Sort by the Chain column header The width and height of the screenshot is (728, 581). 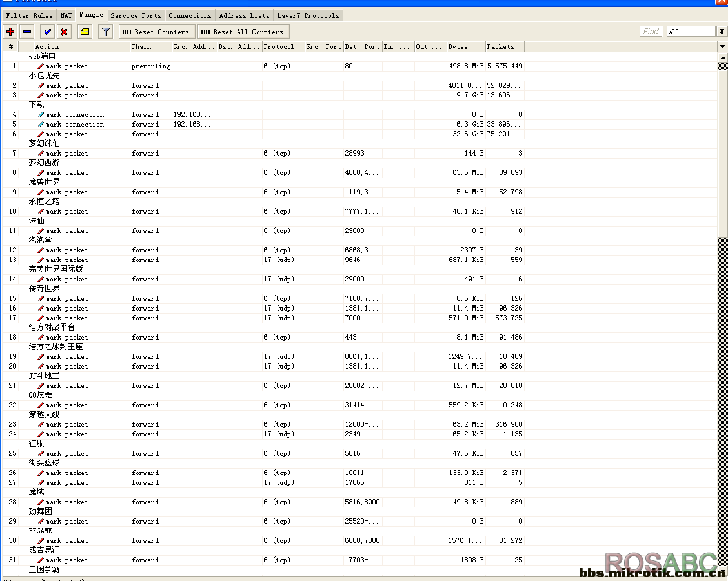pyautogui.click(x=150, y=46)
